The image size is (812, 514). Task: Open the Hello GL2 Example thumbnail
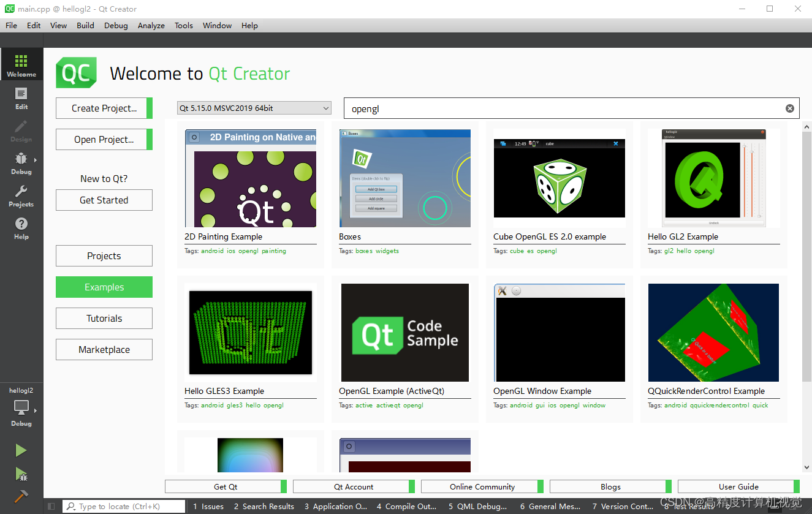[x=714, y=178]
